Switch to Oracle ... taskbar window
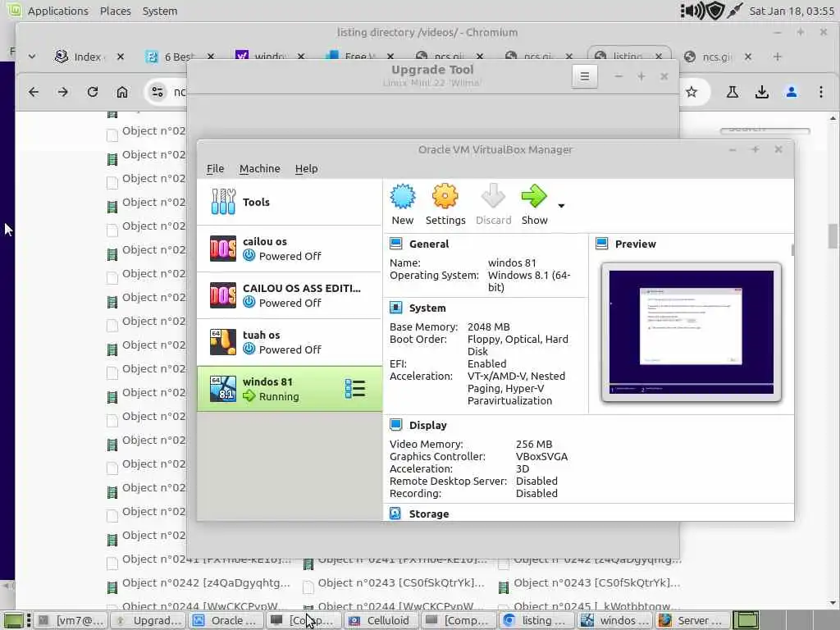This screenshot has width=840, height=630. coord(225,620)
